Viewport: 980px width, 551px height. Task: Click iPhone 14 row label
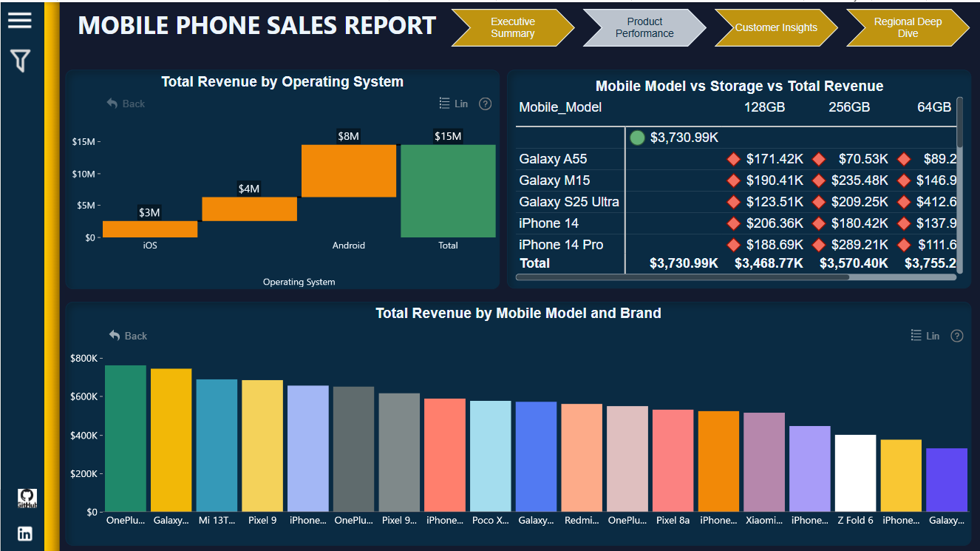coord(548,223)
